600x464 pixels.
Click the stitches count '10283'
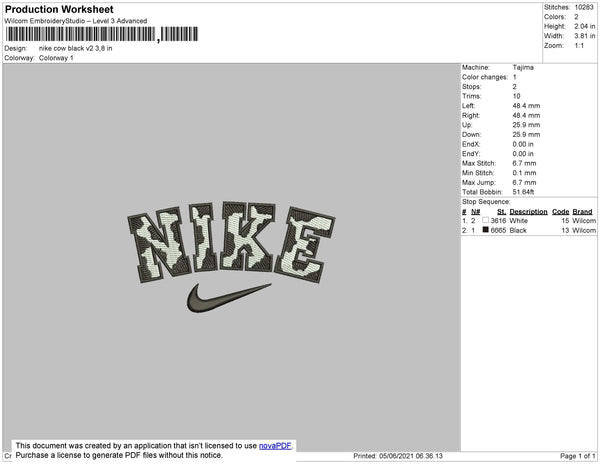pyautogui.click(x=584, y=7)
